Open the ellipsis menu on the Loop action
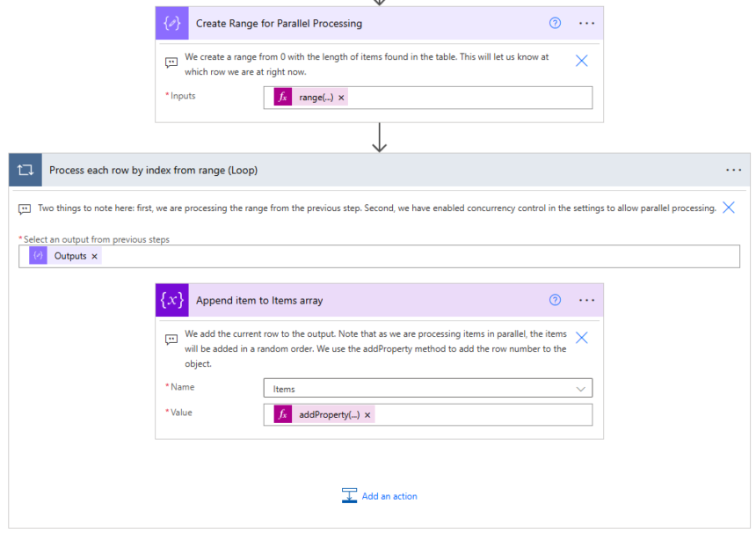This screenshot has height=533, width=756. point(734,170)
